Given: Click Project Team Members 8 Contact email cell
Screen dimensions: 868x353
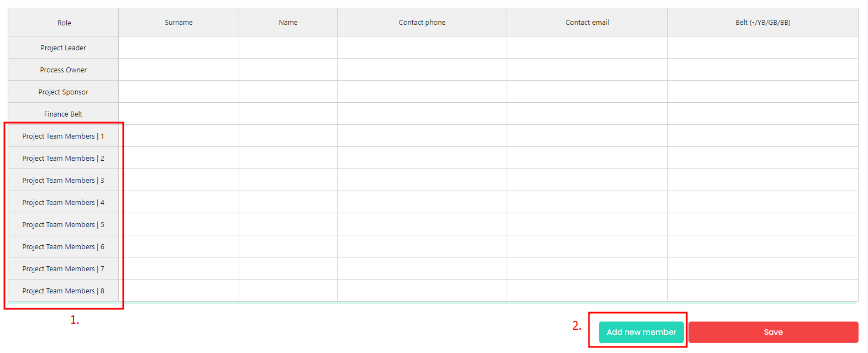Looking at the screenshot, I should [x=587, y=291].
